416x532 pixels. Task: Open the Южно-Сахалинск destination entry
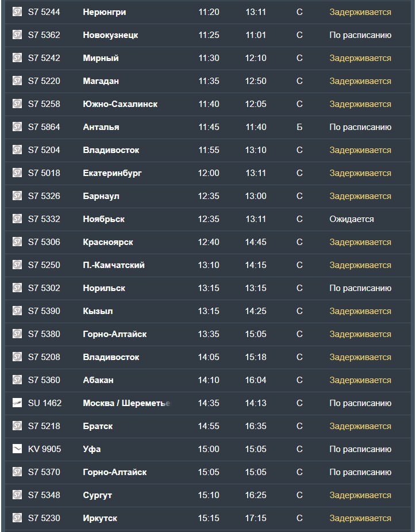tap(120, 104)
